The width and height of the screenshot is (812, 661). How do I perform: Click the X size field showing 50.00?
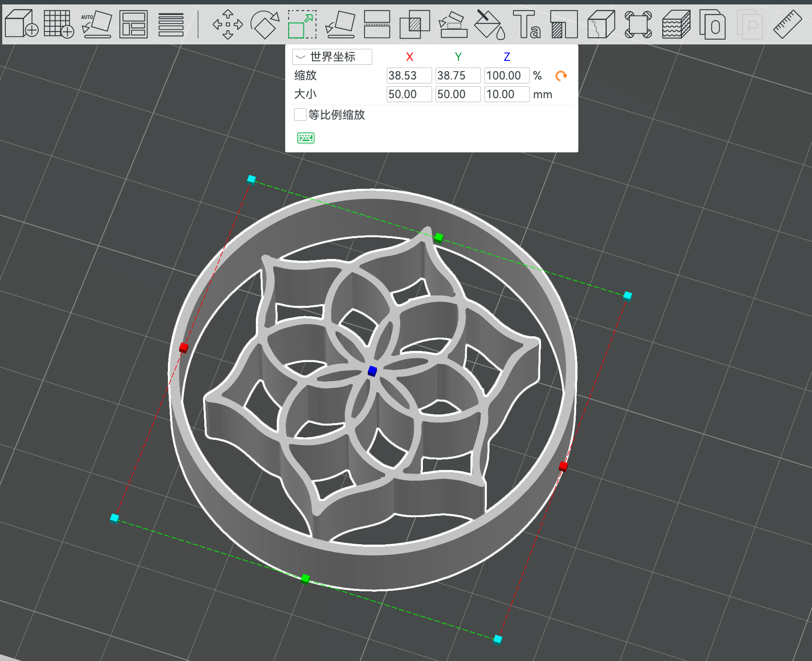(x=409, y=94)
